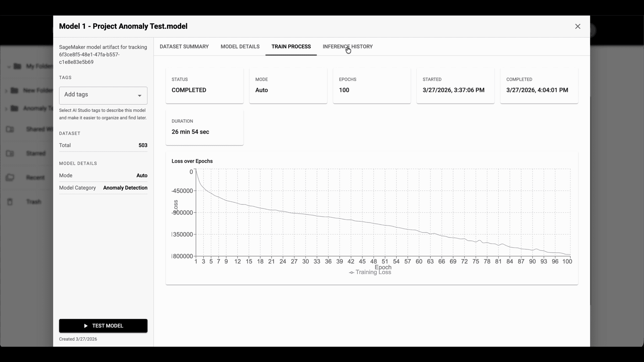Image resolution: width=644 pixels, height=362 pixels.
Task: Click the COMPLETED status card
Action: pyautogui.click(x=204, y=86)
